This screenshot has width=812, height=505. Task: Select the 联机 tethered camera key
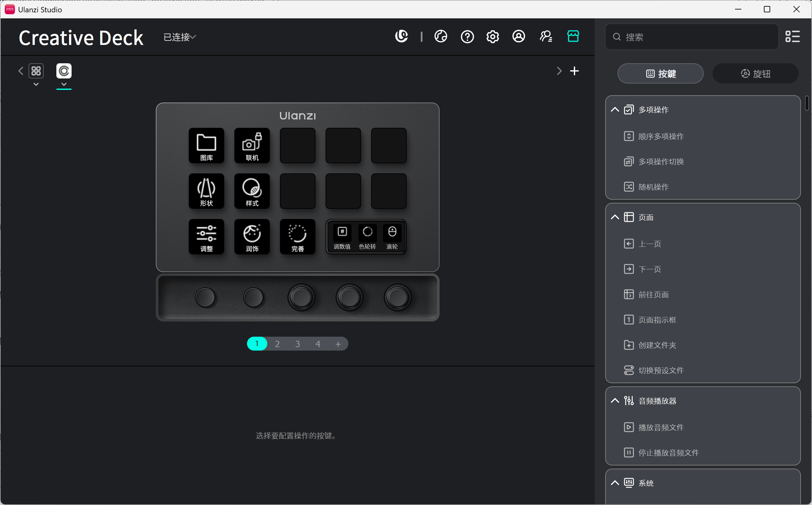[252, 146]
